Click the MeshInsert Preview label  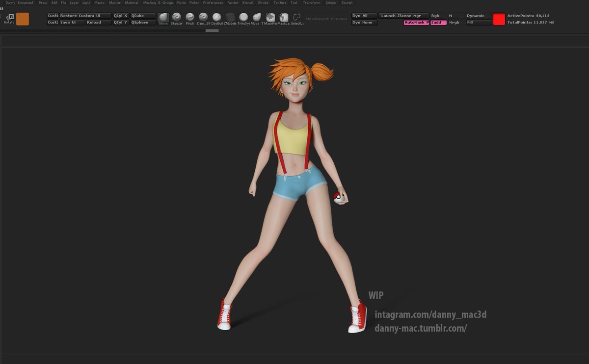tap(326, 19)
